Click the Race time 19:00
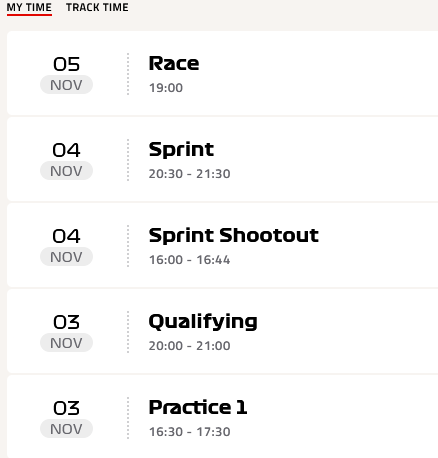The height and width of the screenshot is (458, 438). pos(166,88)
